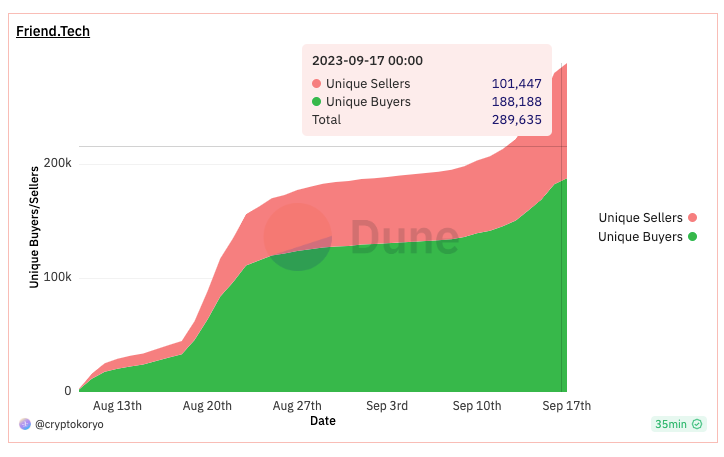Click the 0 y-axis label
The image size is (724, 457).
(x=68, y=391)
